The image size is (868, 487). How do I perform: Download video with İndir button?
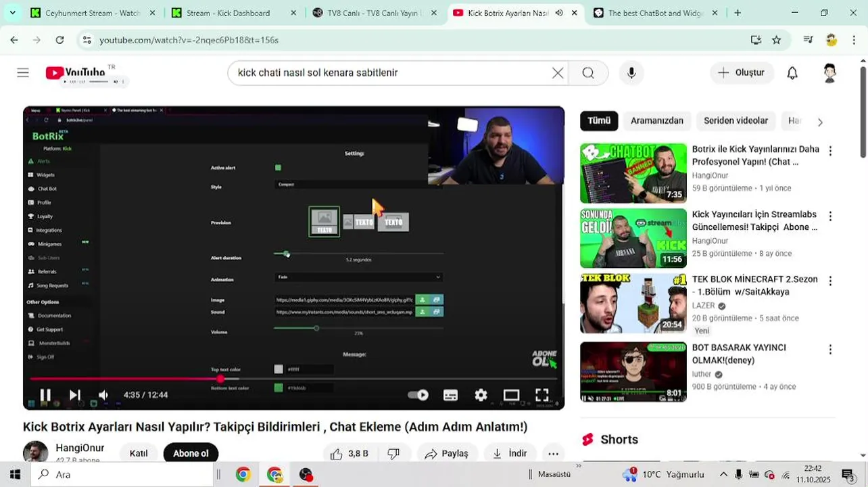[x=510, y=453]
